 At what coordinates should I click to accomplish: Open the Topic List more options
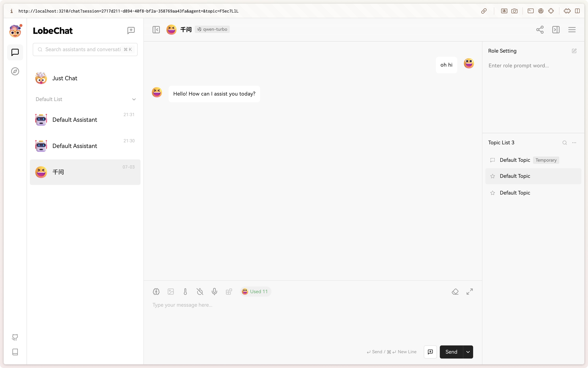[x=574, y=143]
